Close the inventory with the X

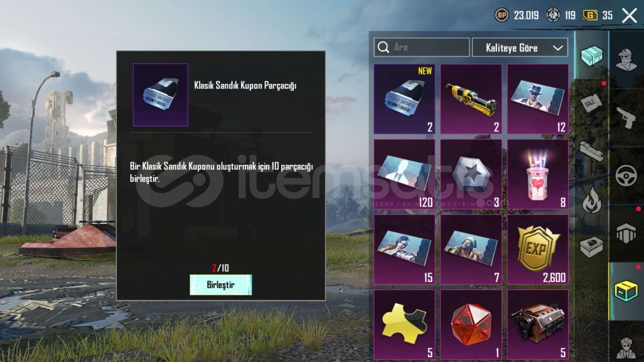pyautogui.click(x=629, y=15)
